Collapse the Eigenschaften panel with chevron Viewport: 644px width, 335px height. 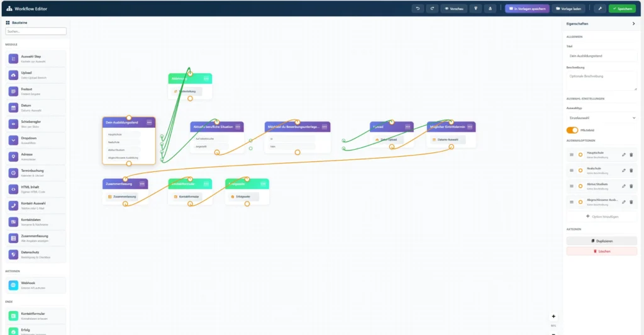(x=633, y=23)
